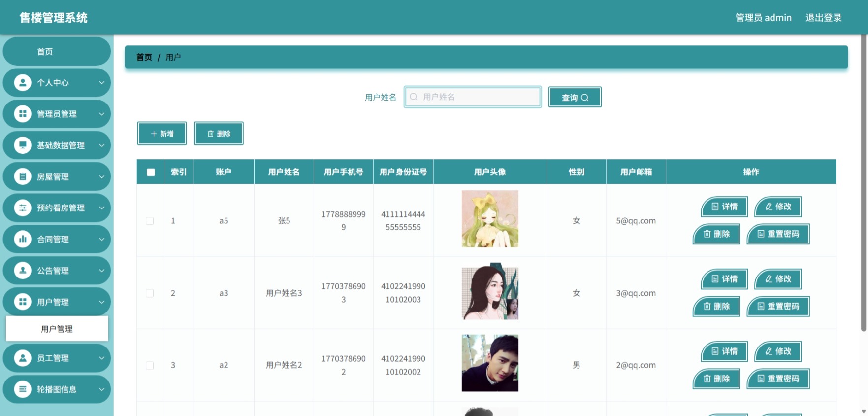The height and width of the screenshot is (416, 868).
Task: Click the 基础数据管理 monitor icon
Action: tap(23, 145)
